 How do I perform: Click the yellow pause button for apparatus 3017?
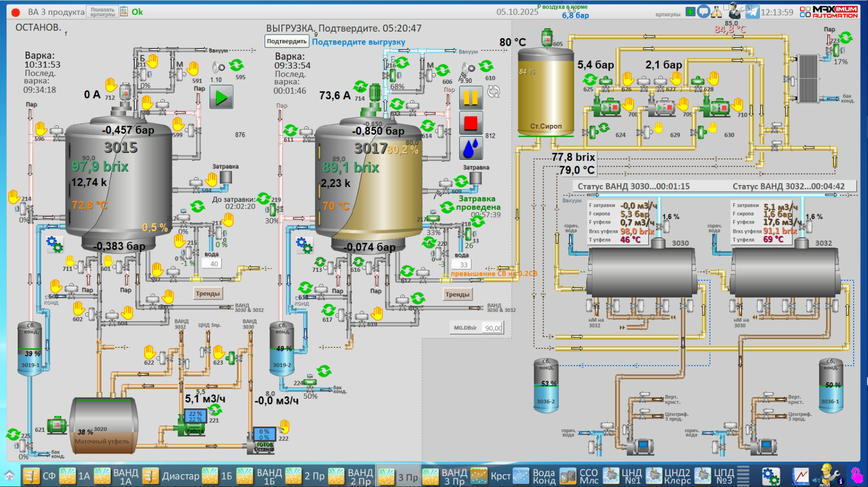coord(471,98)
